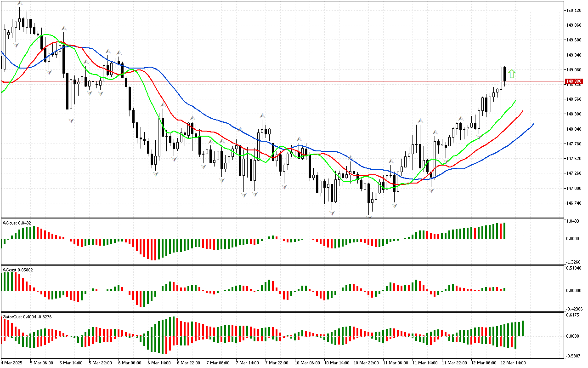Select the 11 Mar 22:00 time label
This screenshot has width=588, height=368.
click(x=454, y=362)
